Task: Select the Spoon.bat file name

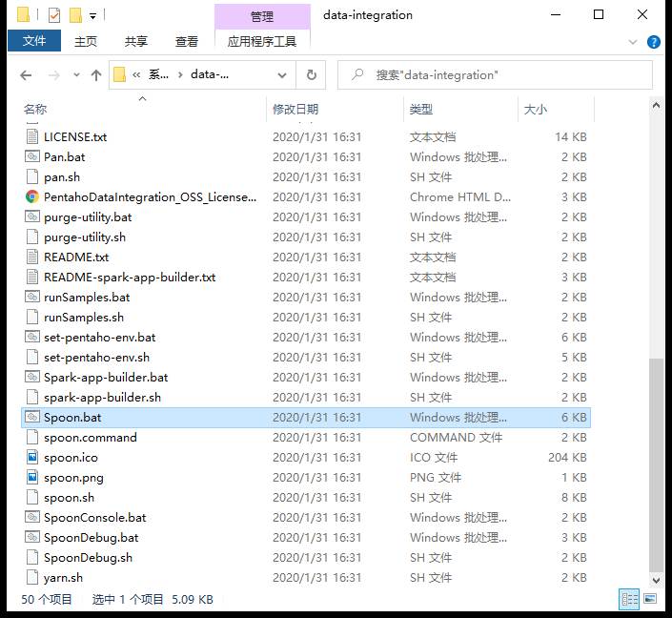Action: coord(72,417)
